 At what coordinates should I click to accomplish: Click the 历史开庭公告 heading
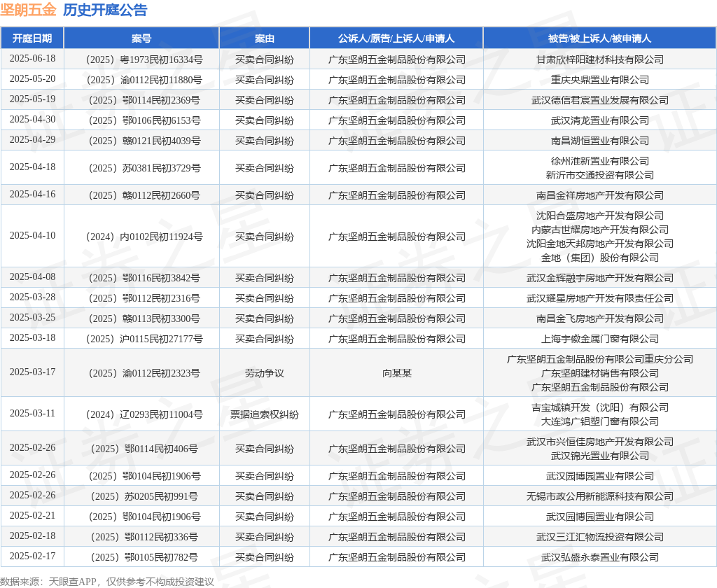pos(105,10)
